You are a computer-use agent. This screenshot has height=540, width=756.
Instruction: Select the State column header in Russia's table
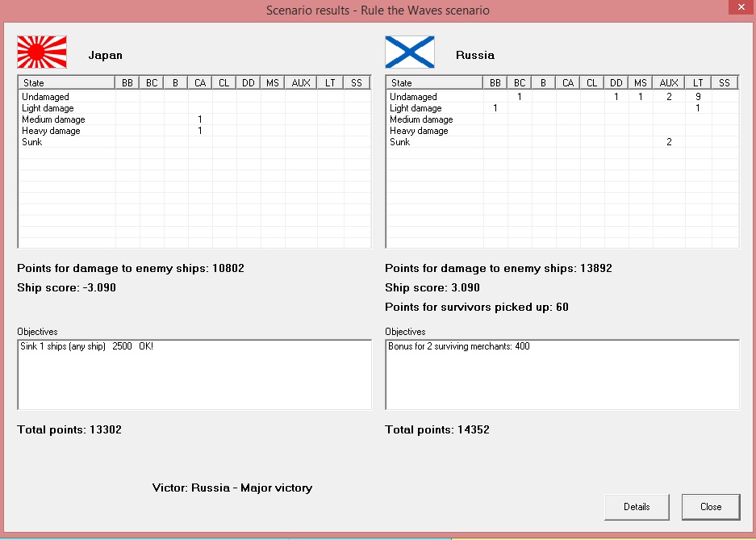(x=434, y=83)
